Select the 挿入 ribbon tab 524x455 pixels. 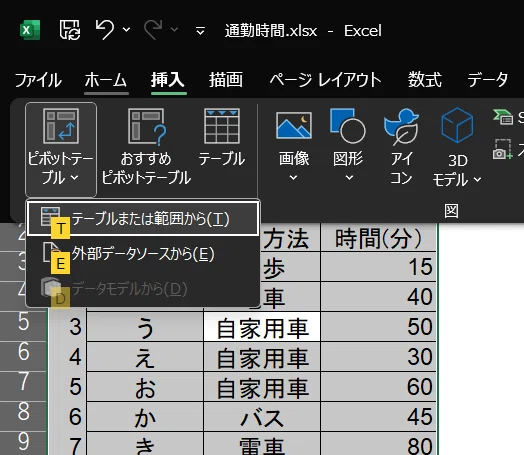tap(168, 80)
